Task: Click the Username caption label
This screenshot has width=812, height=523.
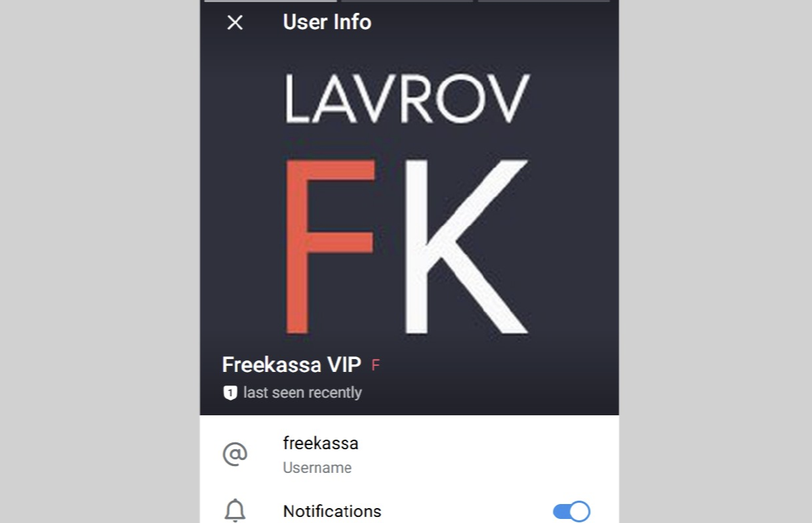Action: (x=317, y=468)
